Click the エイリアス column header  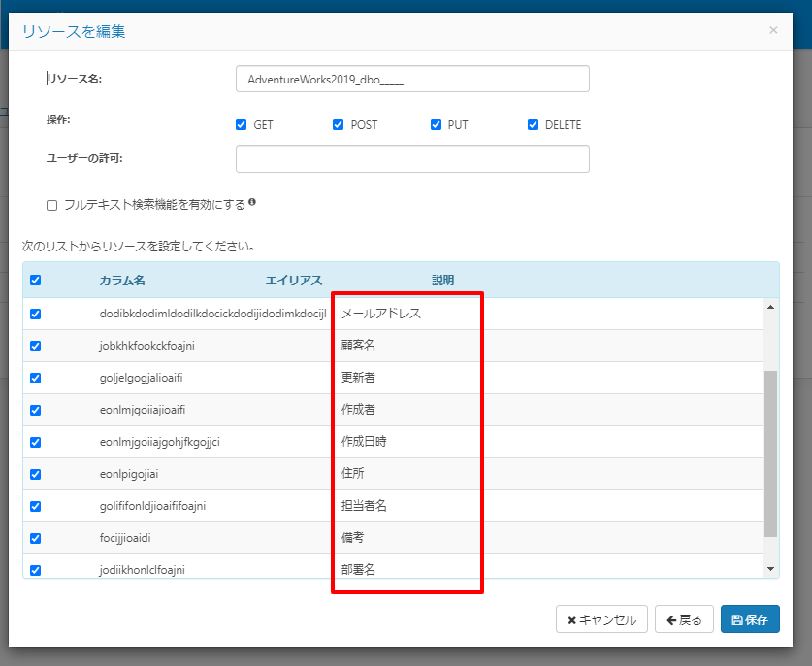tap(294, 281)
